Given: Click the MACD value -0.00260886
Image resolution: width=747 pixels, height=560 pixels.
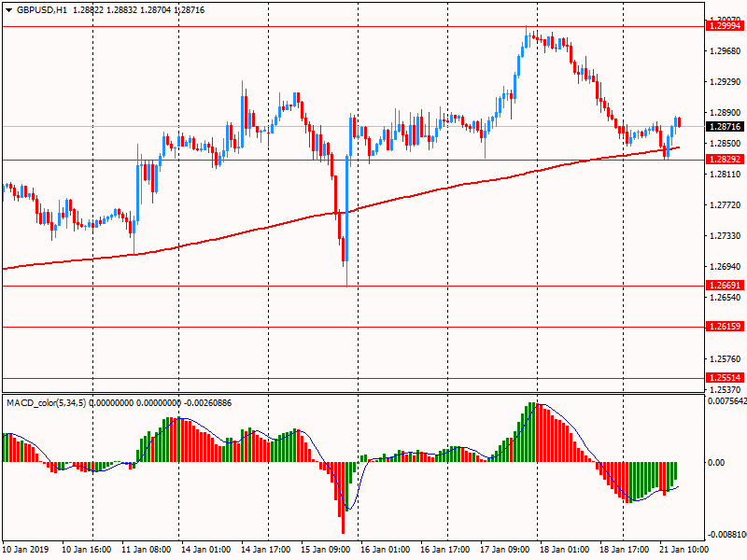Looking at the screenshot, I should click(x=207, y=403).
